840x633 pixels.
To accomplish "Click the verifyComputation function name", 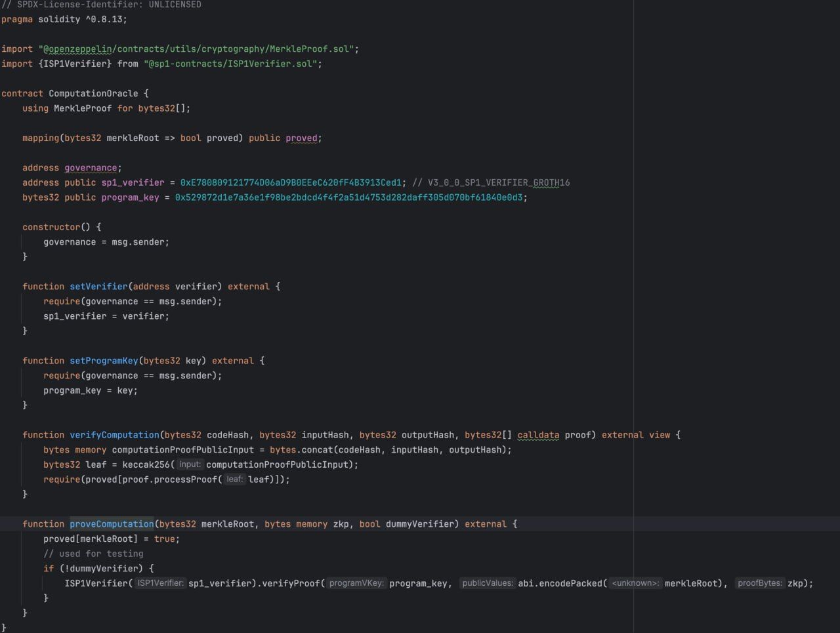I will pos(114,435).
